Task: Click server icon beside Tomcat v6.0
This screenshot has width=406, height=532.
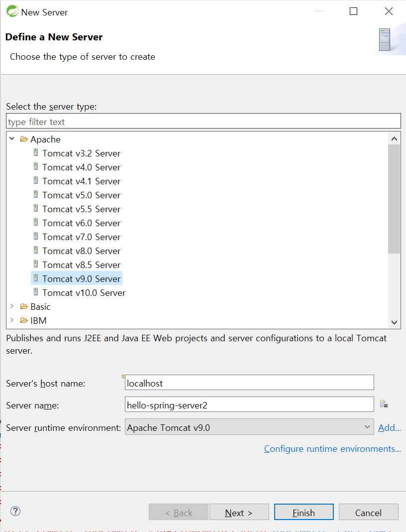Action: point(36,222)
